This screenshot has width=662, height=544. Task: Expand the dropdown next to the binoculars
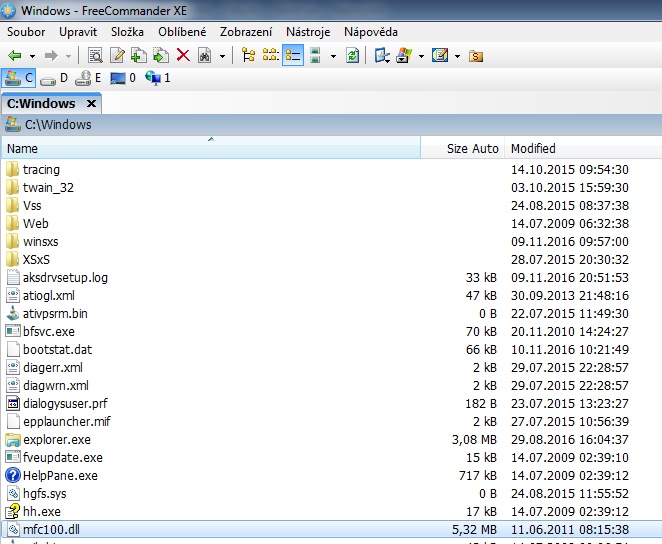(222, 56)
